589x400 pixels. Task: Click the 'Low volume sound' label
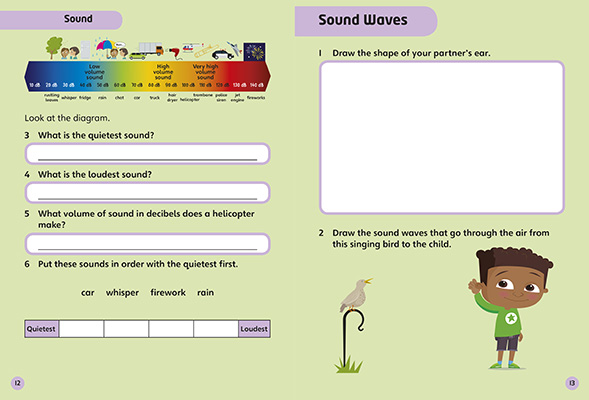pyautogui.click(x=94, y=72)
